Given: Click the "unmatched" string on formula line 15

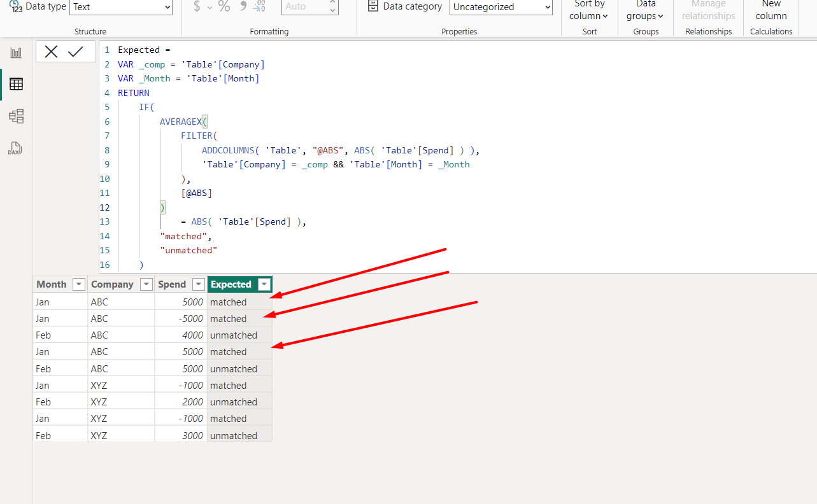Looking at the screenshot, I should pos(188,250).
